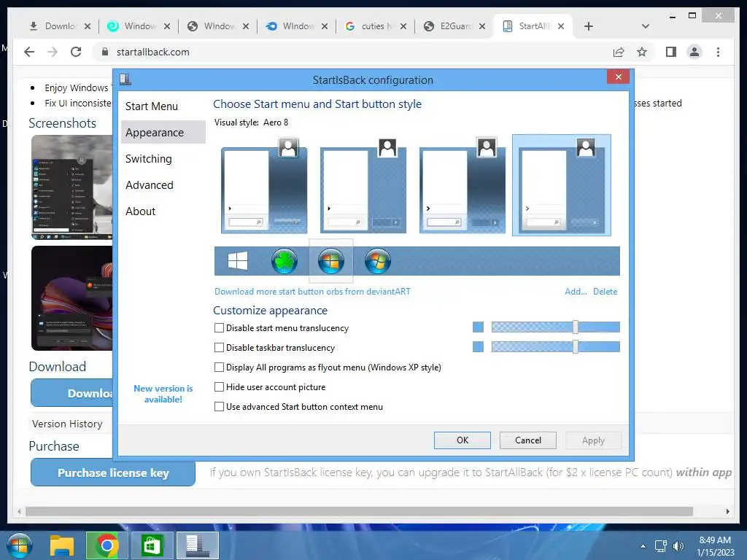
Task: Select the fourth highlighted start menu style
Action: point(561,185)
